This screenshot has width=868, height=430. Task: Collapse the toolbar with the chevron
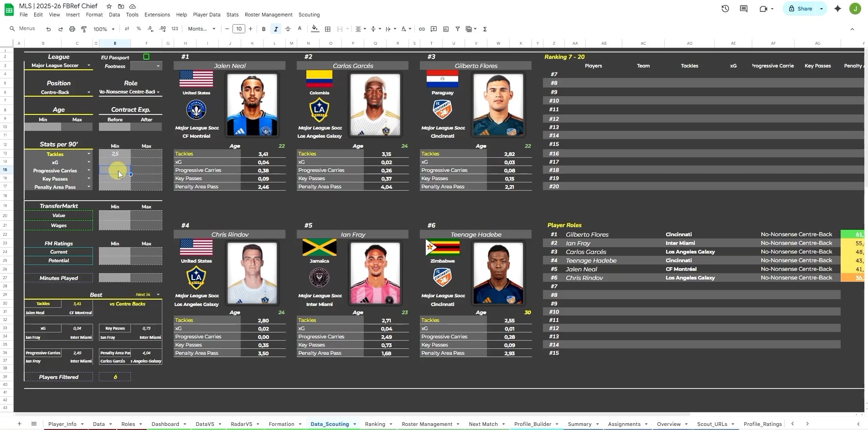coord(852,29)
